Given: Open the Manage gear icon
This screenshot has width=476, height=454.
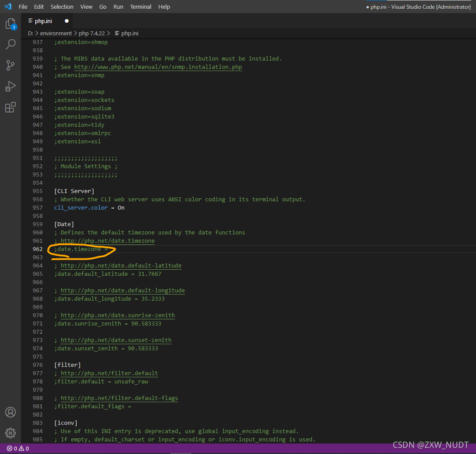Looking at the screenshot, I should pyautogui.click(x=10, y=433).
